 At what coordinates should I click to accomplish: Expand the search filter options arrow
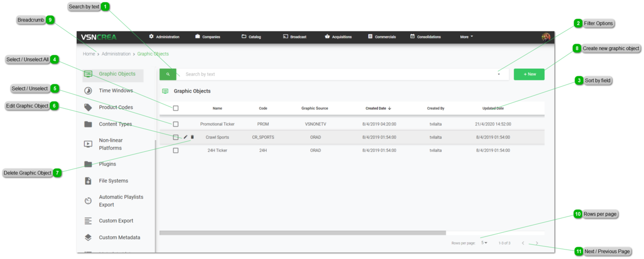(x=498, y=75)
